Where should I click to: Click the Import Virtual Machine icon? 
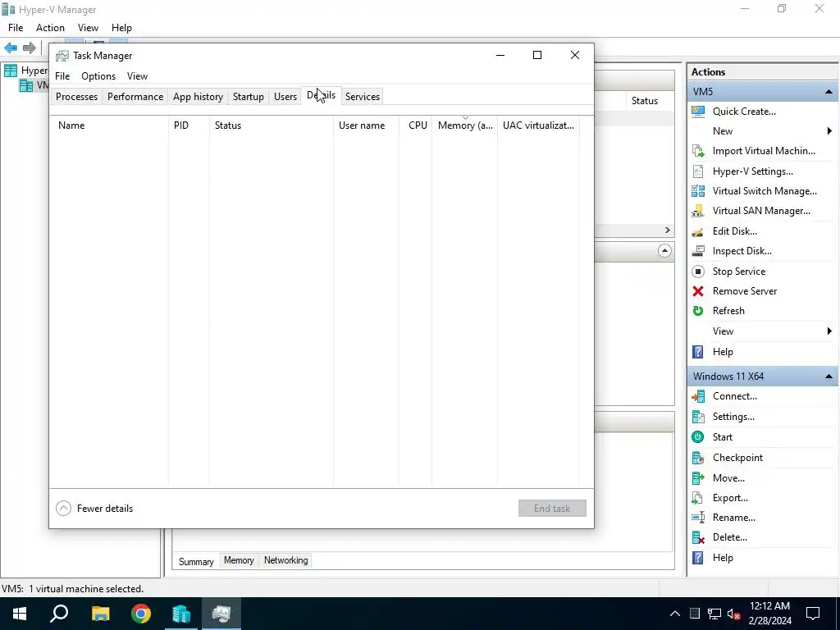coord(698,151)
